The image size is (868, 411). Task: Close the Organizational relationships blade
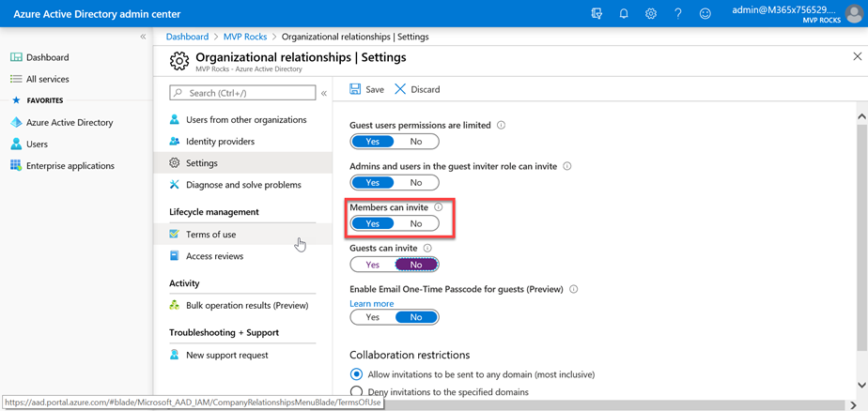(857, 56)
